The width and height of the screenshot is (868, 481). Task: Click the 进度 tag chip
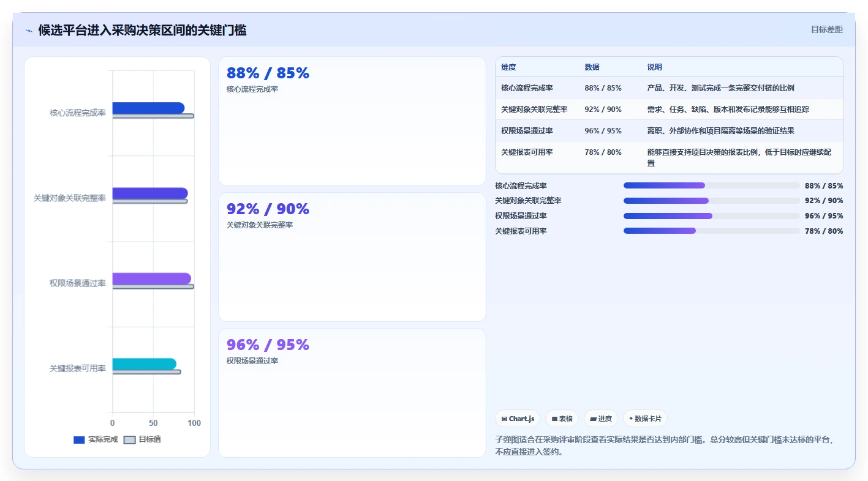[601, 419]
